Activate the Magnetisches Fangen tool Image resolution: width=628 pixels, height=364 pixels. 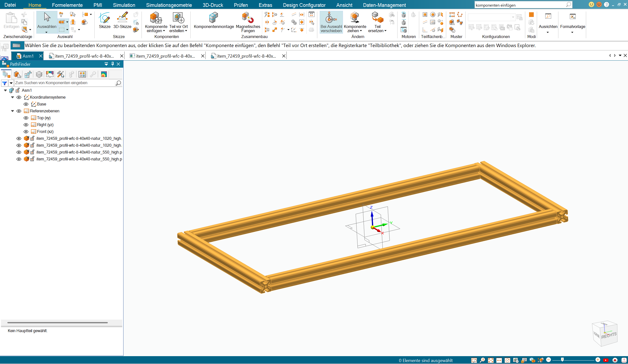pyautogui.click(x=248, y=18)
